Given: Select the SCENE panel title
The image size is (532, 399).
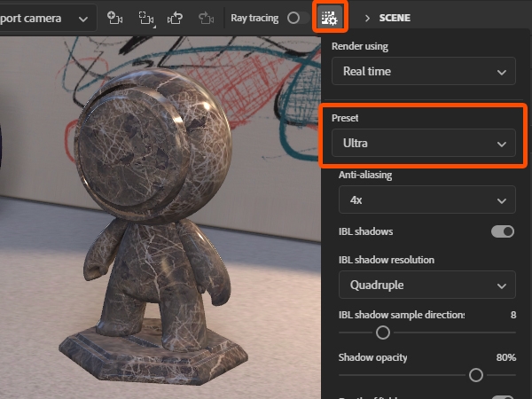Looking at the screenshot, I should [x=395, y=18].
